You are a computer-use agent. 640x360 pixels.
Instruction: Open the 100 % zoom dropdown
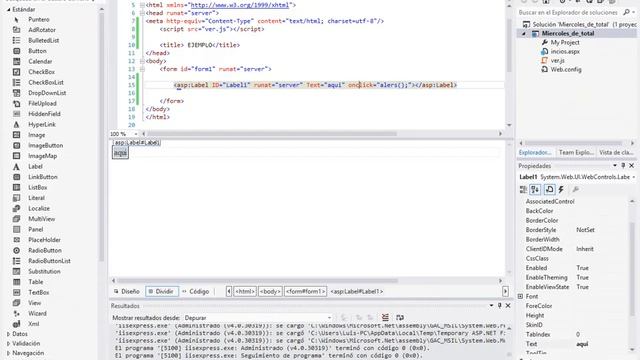[136, 134]
